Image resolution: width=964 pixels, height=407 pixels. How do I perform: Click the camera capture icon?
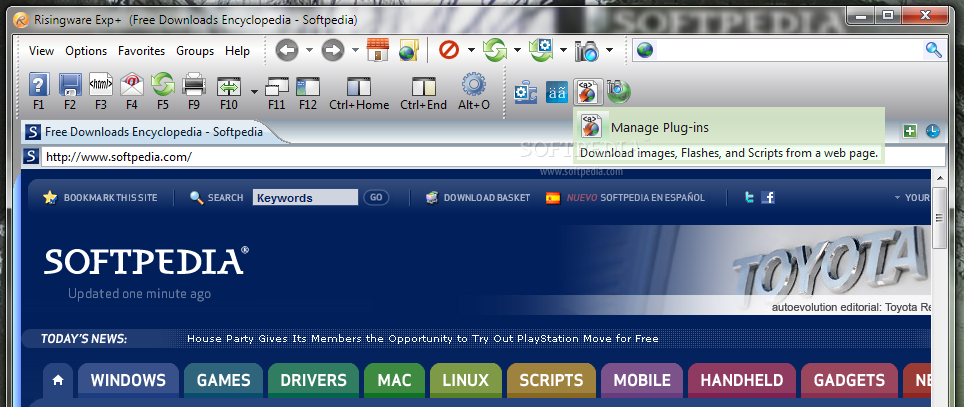click(587, 50)
